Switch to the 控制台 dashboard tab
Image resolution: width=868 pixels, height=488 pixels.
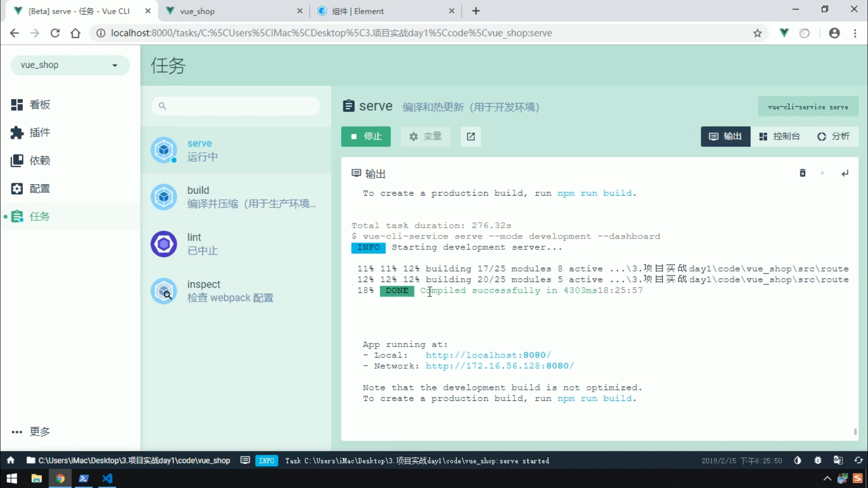click(x=779, y=136)
